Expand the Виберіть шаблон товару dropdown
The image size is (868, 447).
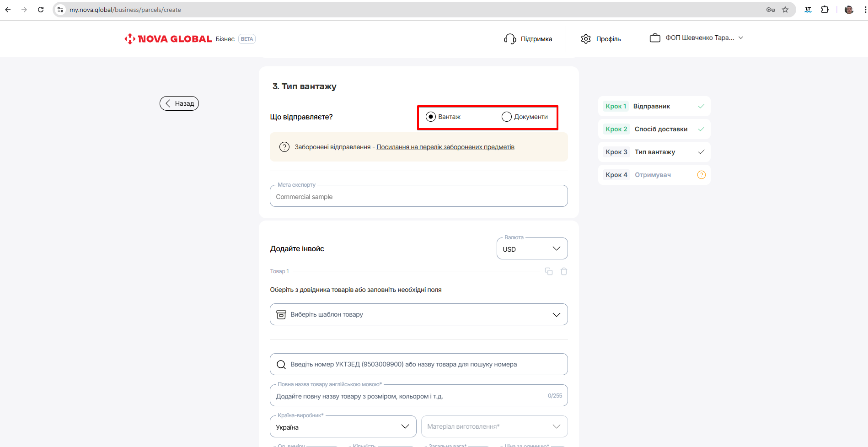pyautogui.click(x=418, y=314)
